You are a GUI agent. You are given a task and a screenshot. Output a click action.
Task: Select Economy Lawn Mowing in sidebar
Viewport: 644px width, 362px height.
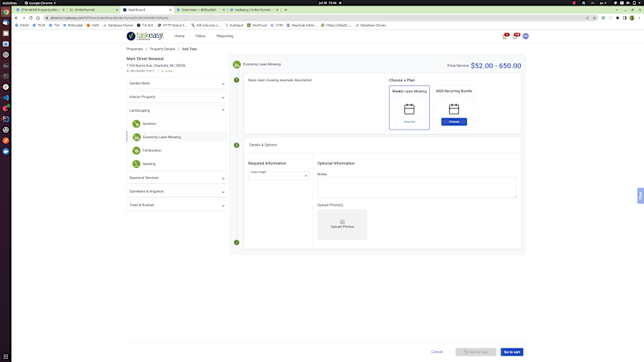pos(176,137)
